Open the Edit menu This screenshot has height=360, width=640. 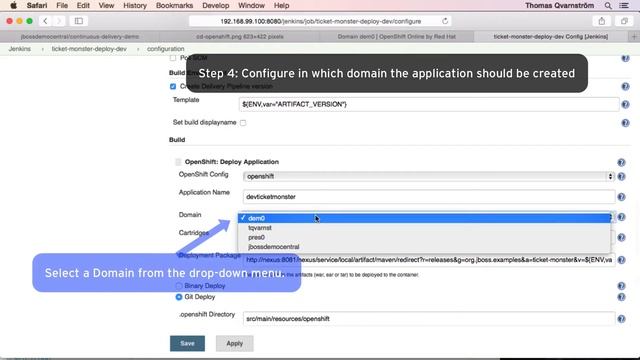pos(83,6)
